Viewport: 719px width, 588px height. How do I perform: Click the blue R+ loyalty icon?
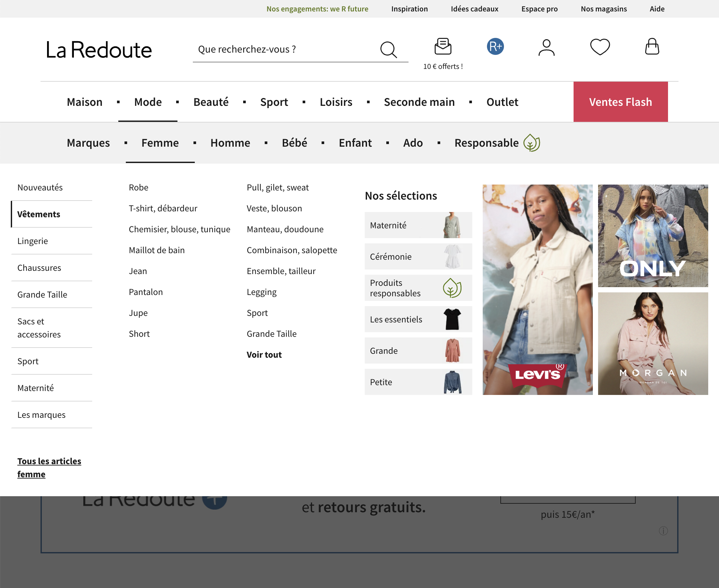coord(495,46)
